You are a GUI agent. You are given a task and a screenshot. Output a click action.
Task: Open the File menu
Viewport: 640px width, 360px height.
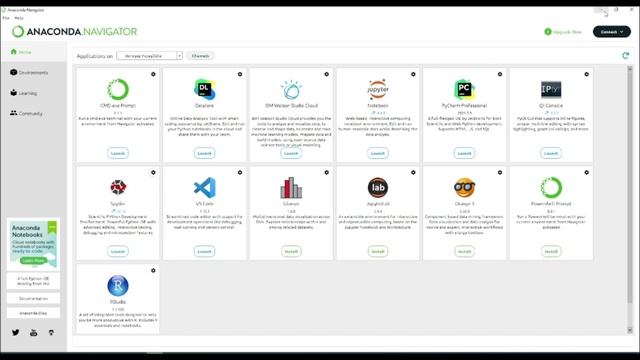point(6,18)
